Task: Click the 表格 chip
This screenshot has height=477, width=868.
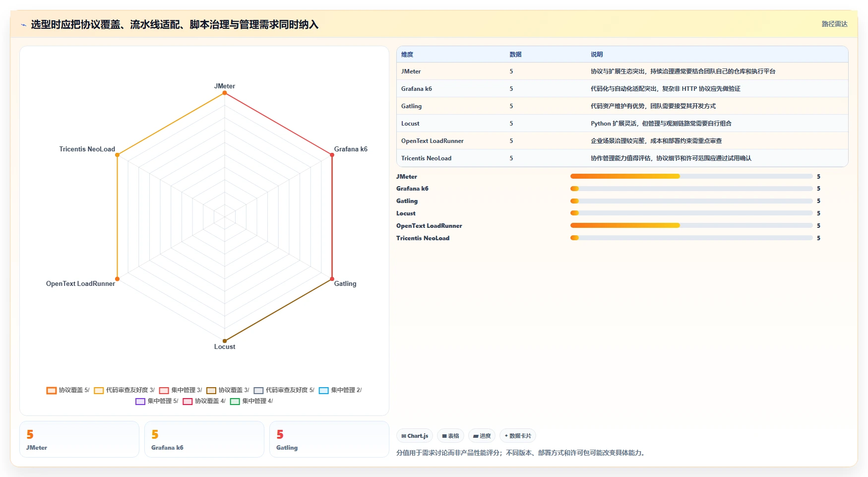Action: (450, 436)
